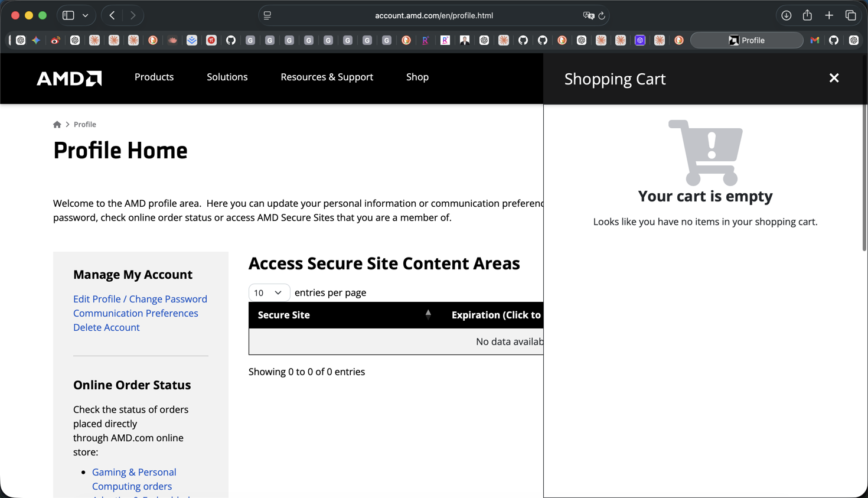Switch to the purple cube icon tab

point(640,40)
